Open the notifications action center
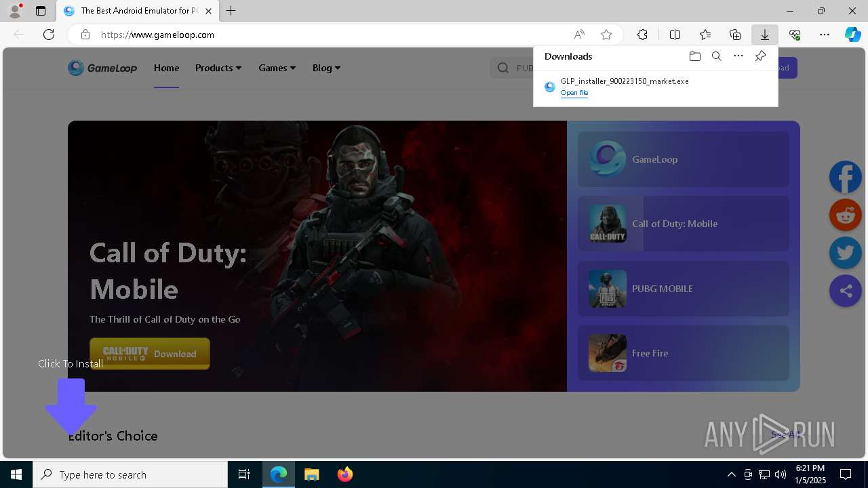Viewport: 868px width, 488px height. coord(846,474)
